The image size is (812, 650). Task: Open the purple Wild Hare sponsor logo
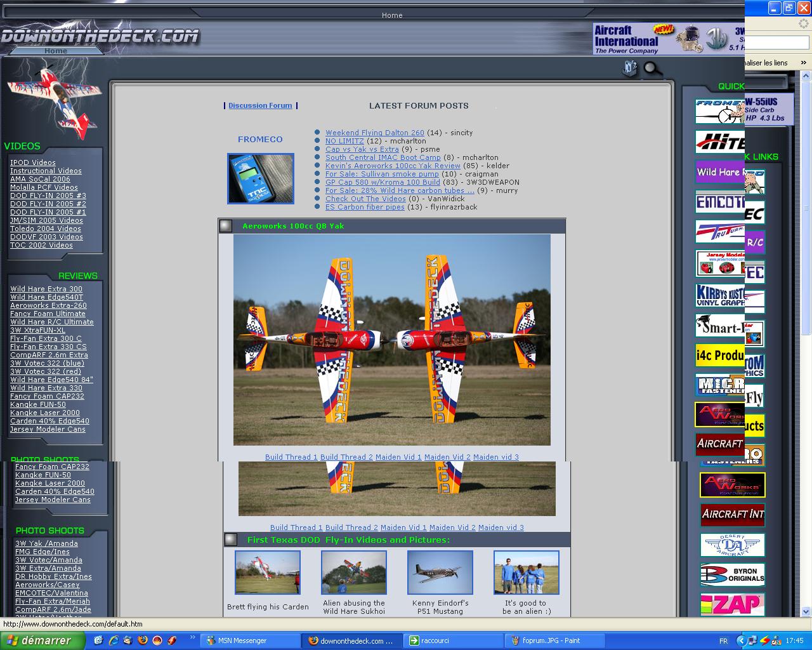pyautogui.click(x=720, y=172)
